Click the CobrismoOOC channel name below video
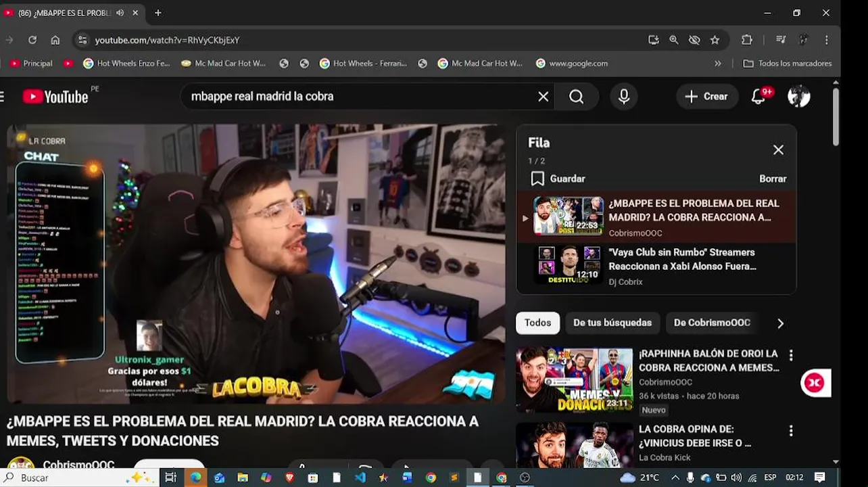 click(x=78, y=465)
